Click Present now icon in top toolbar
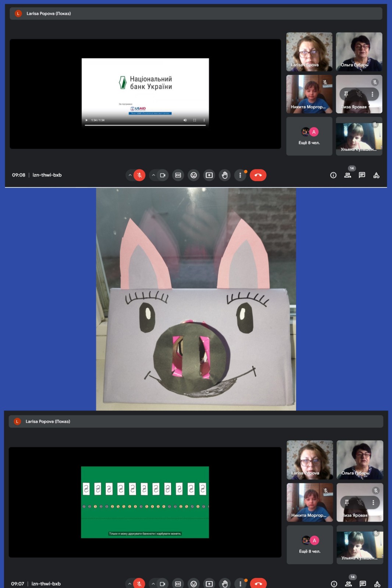Screen dimensions: 392x588 pyautogui.click(x=209, y=175)
